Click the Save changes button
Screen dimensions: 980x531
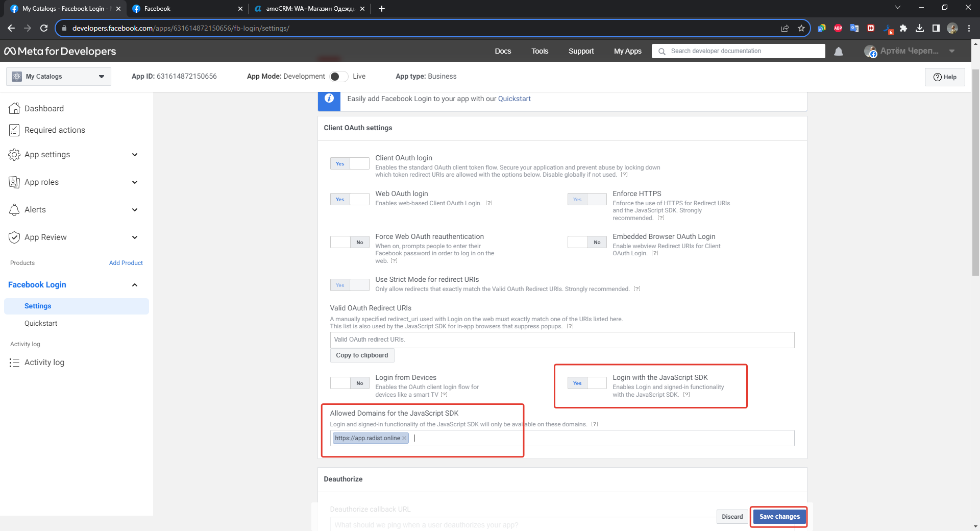coord(779,517)
